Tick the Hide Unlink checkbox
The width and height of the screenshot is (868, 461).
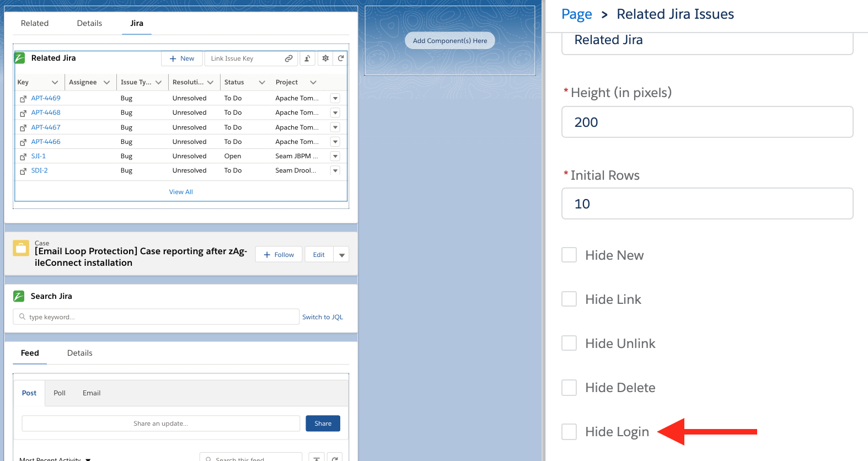[569, 343]
